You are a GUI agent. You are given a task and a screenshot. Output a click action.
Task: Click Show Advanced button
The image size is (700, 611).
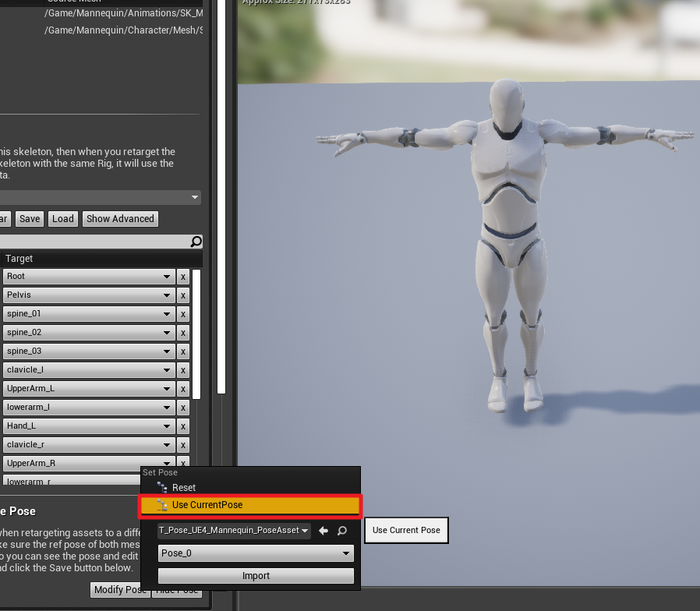point(120,219)
